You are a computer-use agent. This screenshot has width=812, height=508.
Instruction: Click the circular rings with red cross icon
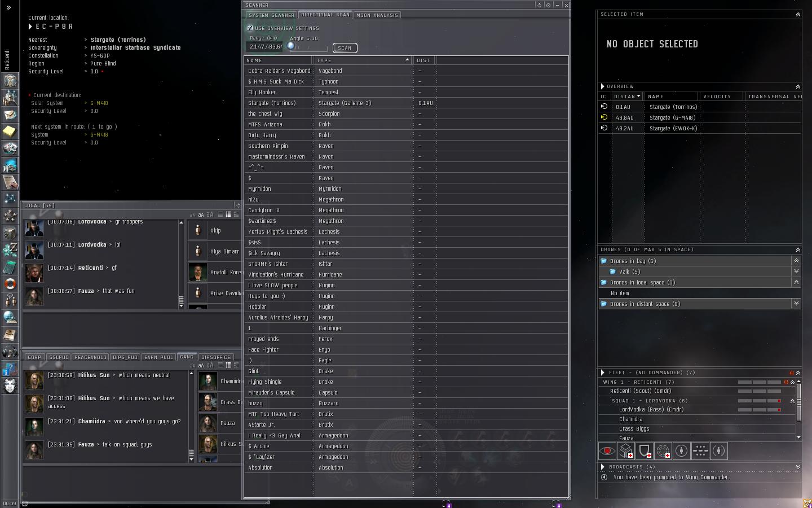point(663,451)
